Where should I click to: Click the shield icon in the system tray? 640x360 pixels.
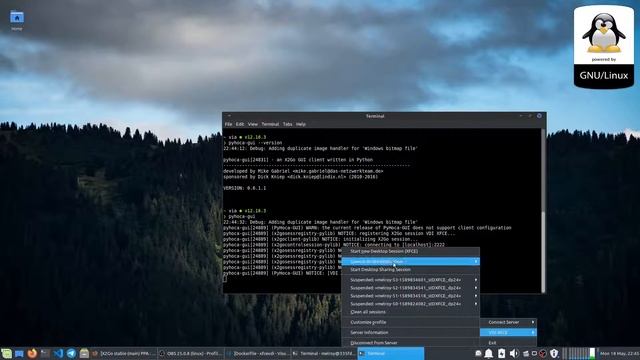tap(554, 353)
